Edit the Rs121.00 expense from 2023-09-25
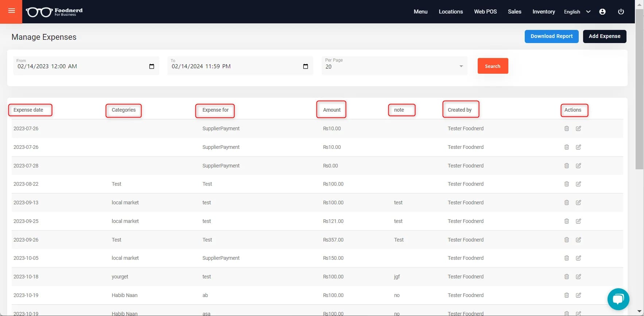The image size is (644, 316). click(578, 221)
